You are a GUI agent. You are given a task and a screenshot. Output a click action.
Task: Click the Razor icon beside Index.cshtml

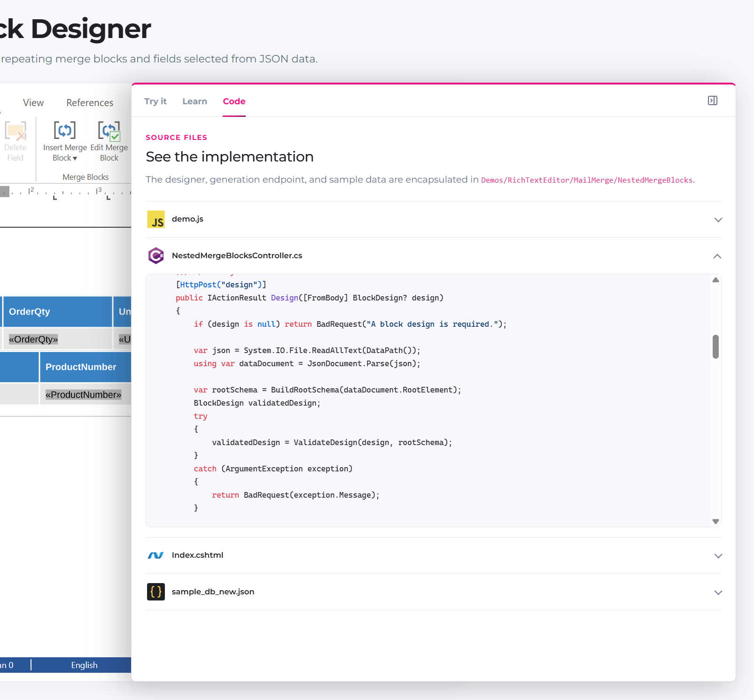pyautogui.click(x=156, y=555)
